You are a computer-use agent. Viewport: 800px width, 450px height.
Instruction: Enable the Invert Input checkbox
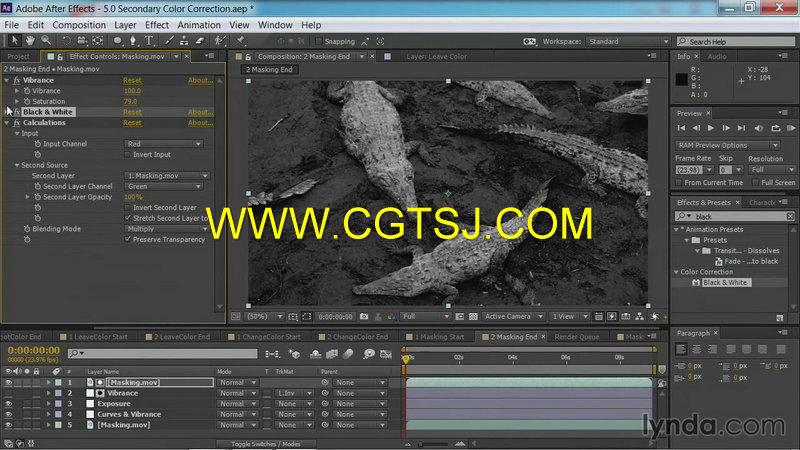coord(128,155)
